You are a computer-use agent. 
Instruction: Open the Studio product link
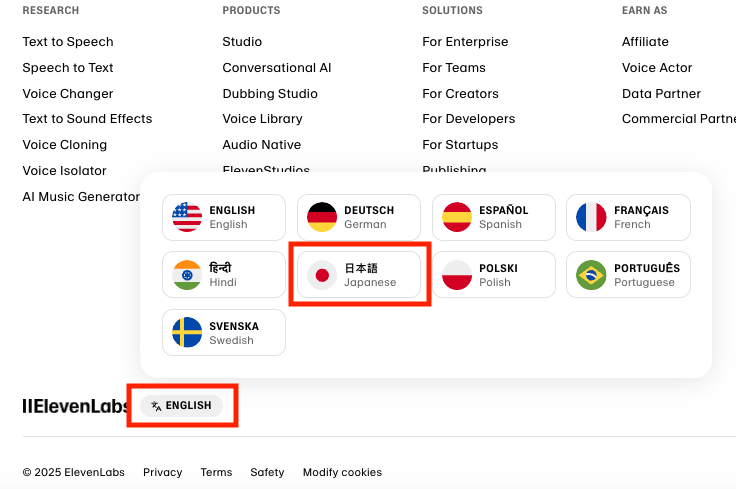click(x=242, y=42)
